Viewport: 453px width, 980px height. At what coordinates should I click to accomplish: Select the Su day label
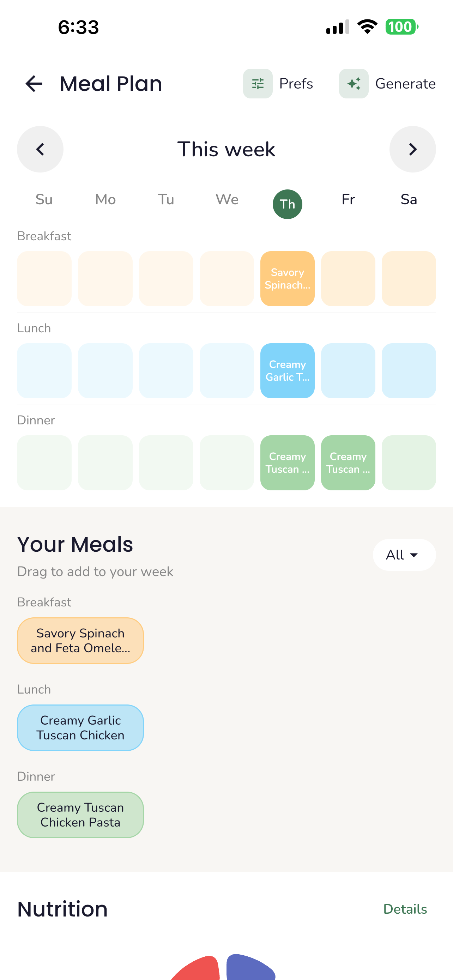pos(44,199)
